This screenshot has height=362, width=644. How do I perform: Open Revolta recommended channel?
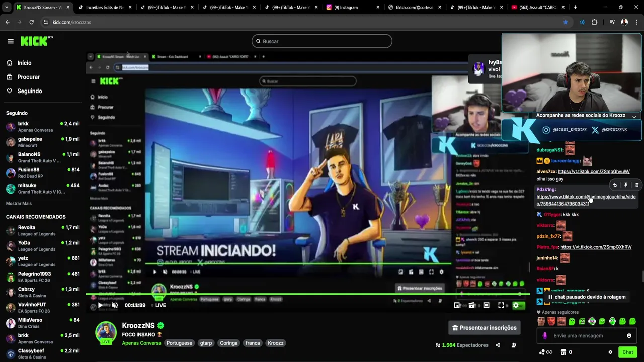pos(43,231)
